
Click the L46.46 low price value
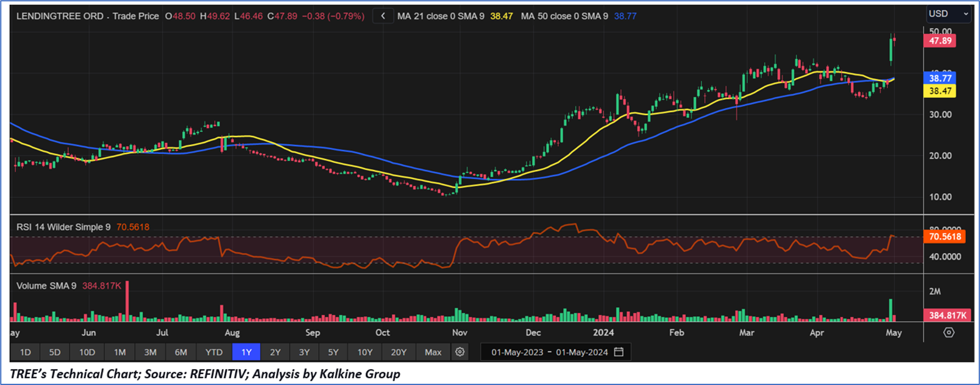tap(249, 16)
